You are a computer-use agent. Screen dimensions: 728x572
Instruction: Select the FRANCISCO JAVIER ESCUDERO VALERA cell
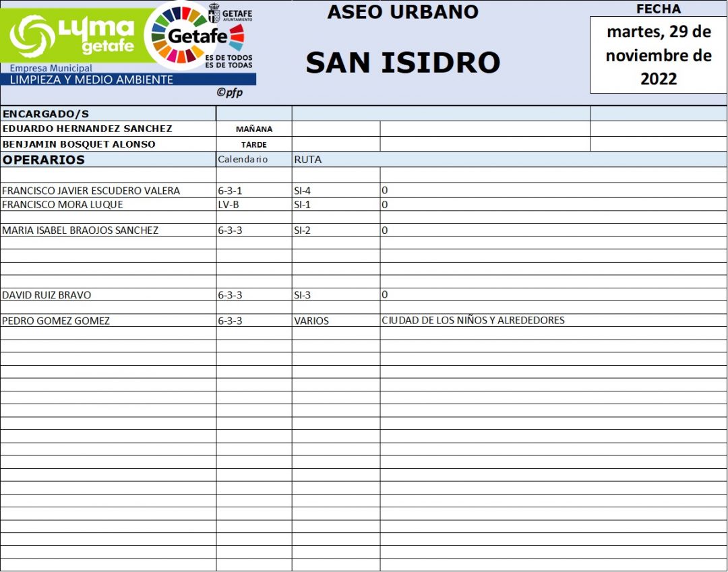(x=108, y=191)
